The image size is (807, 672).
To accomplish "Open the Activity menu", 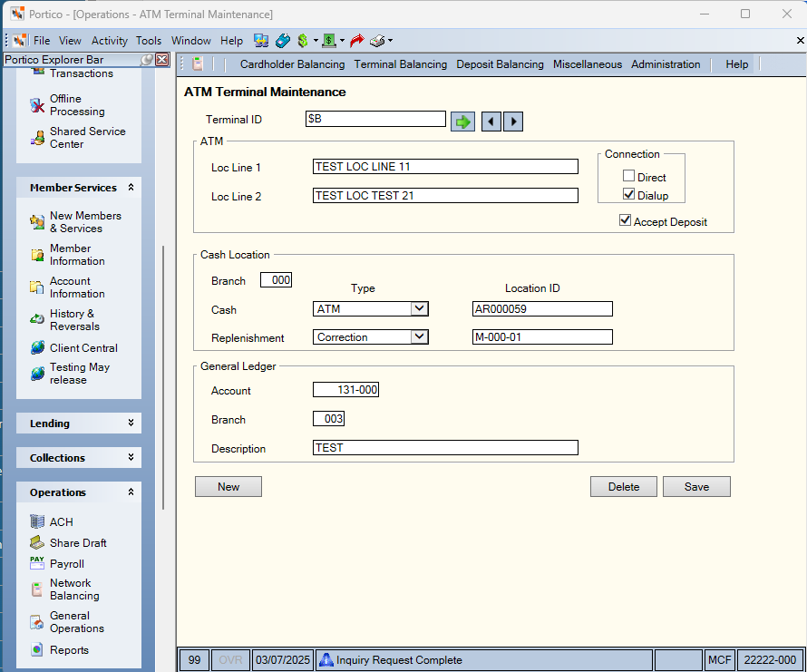I will (109, 41).
